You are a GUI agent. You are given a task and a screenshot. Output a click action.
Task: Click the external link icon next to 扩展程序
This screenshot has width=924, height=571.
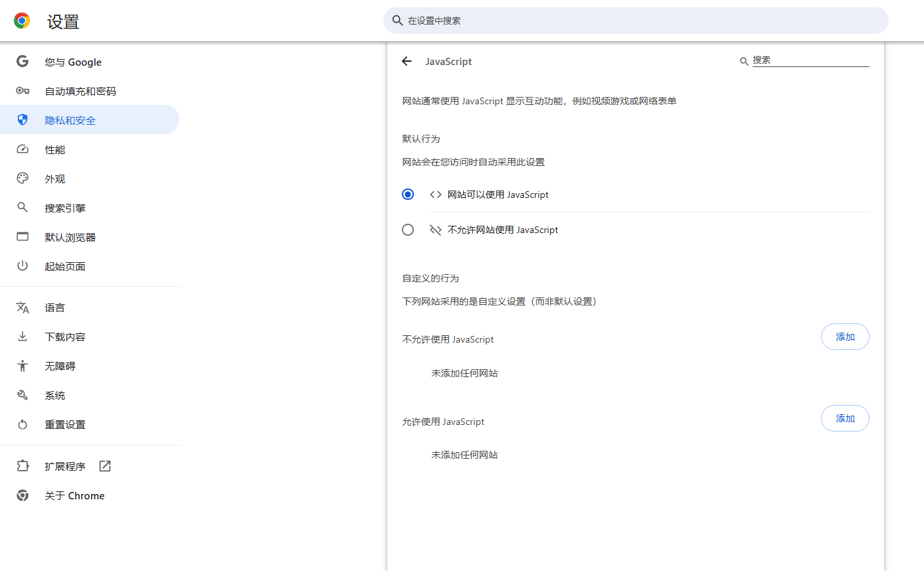105,466
